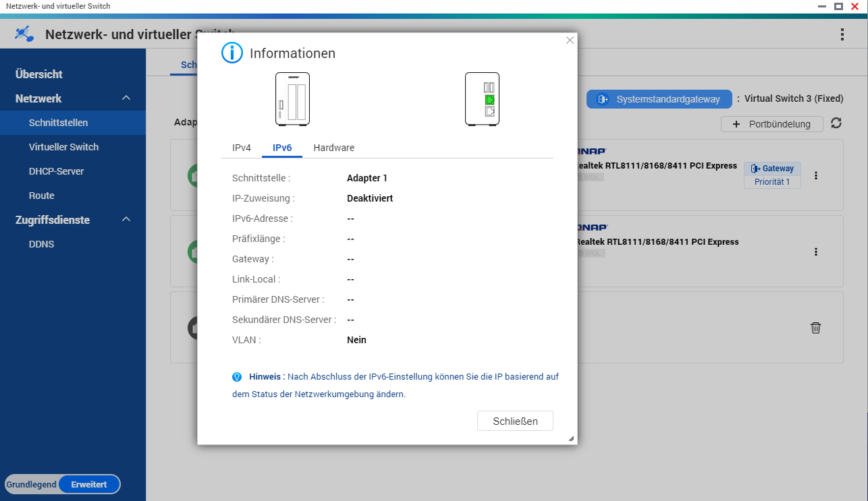Click the IPv6-Adresse label
868x501 pixels.
point(263,218)
